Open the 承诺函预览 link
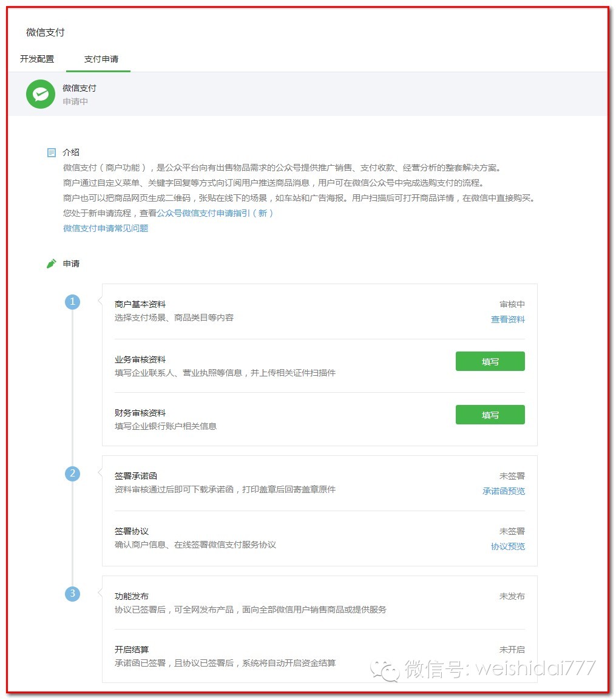This screenshot has height=700, width=616. (x=504, y=491)
